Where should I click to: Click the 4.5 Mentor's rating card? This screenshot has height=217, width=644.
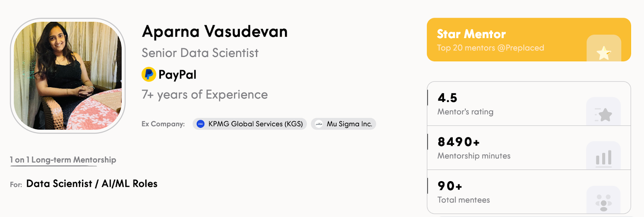pyautogui.click(x=529, y=104)
